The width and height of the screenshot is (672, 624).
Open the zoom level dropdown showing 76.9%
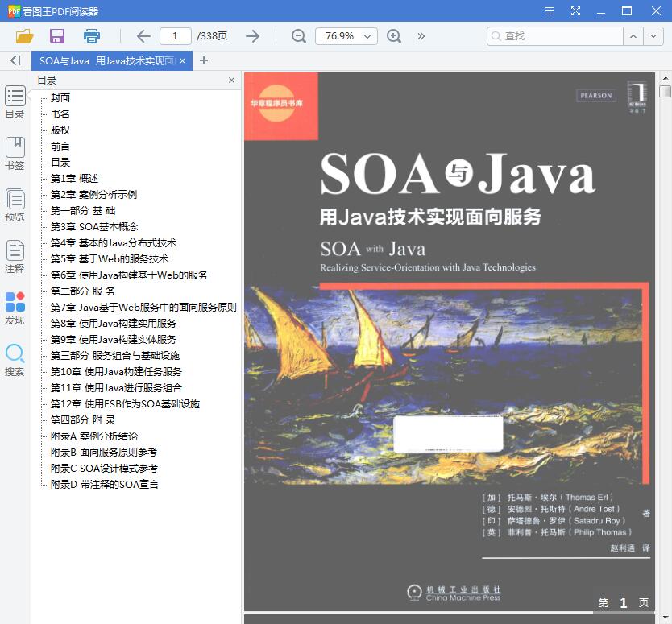pyautogui.click(x=346, y=36)
